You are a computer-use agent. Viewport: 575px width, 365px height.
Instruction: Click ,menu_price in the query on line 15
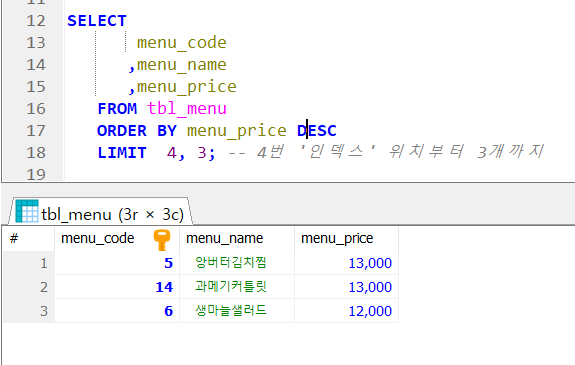click(182, 87)
